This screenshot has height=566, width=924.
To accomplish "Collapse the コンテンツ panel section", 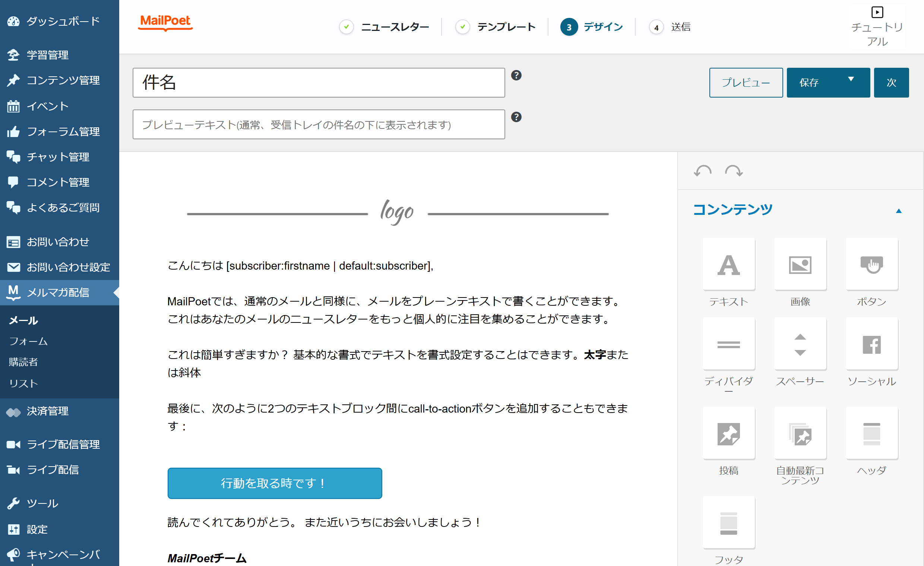I will pyautogui.click(x=899, y=211).
